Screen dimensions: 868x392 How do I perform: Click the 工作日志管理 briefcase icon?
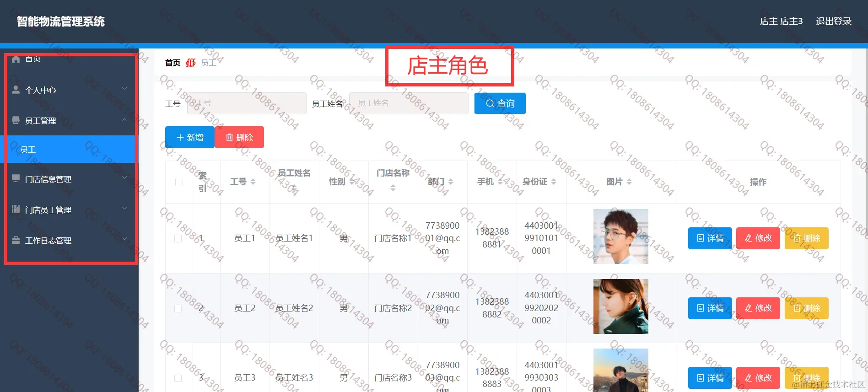pyautogui.click(x=16, y=240)
